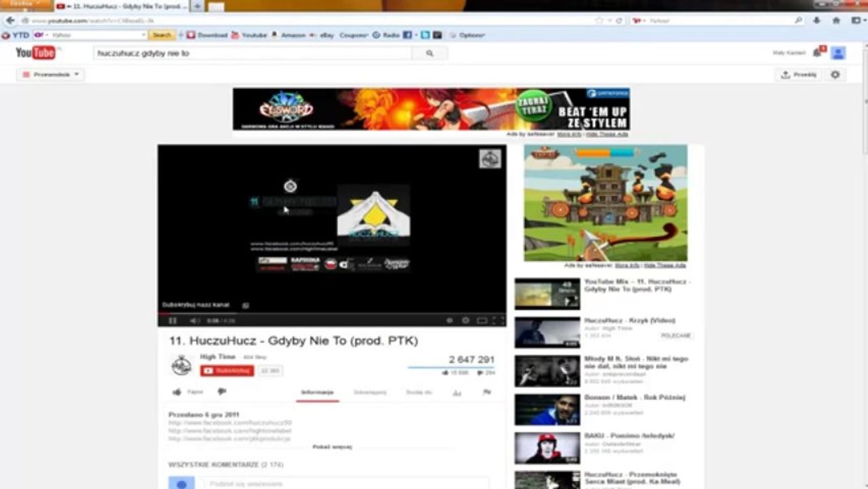Open Firefox downloads arrow icon

point(816,20)
